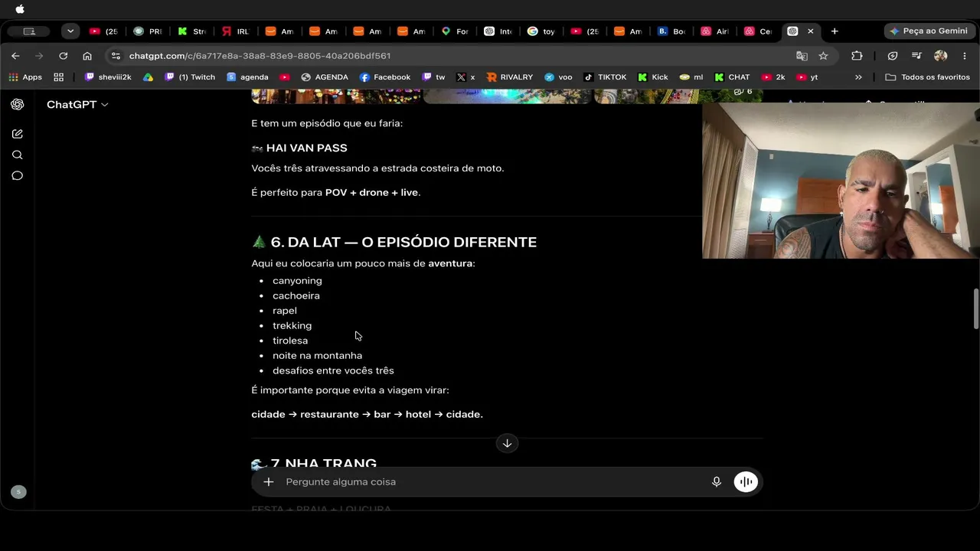This screenshot has width=980, height=551.
Task: Open the Kick bookmark
Action: 652,77
